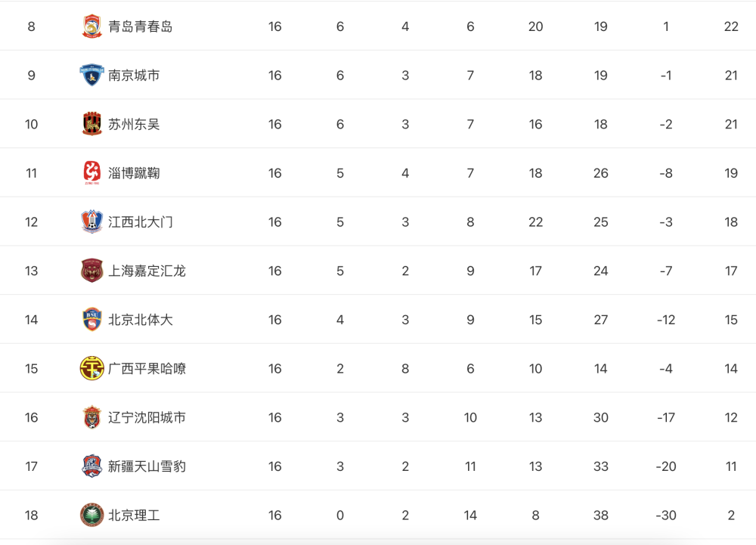Screen dimensions: 756x545
Task: Open the 青岛青春岛 team name link
Action: (141, 26)
